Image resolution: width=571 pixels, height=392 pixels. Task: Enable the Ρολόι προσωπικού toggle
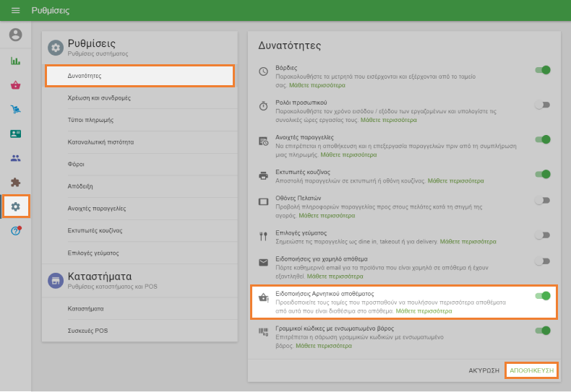542,105
